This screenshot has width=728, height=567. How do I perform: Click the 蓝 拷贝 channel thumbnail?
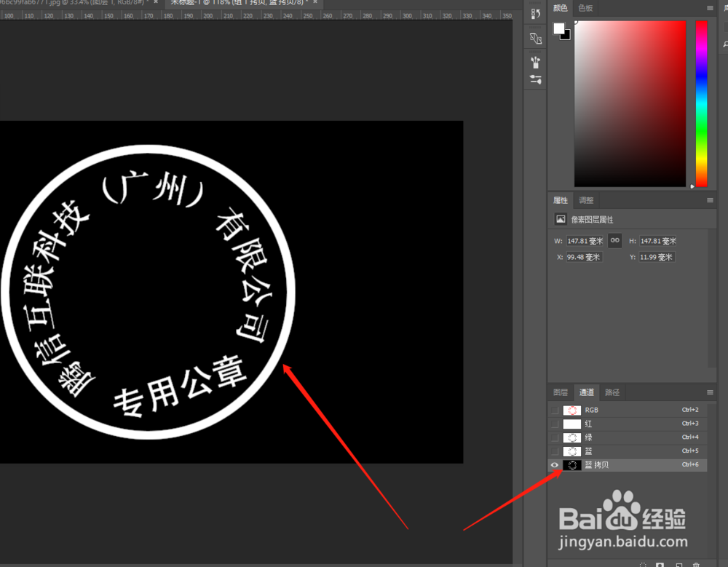[572, 465]
